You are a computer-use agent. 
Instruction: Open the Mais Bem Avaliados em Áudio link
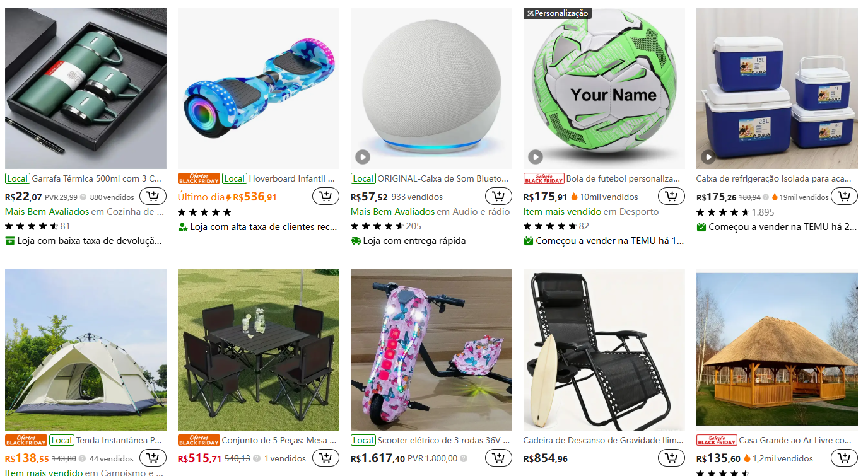tap(430, 212)
